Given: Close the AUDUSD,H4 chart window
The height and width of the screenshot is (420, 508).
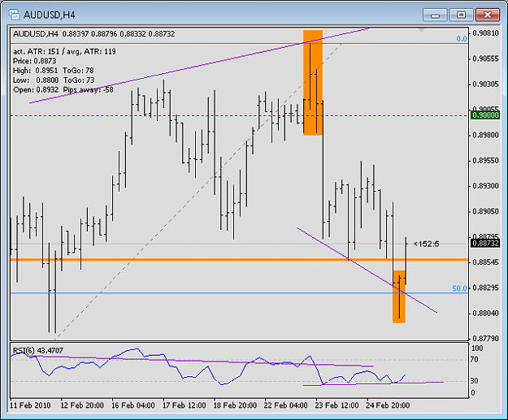Looking at the screenshot, I should [487, 15].
